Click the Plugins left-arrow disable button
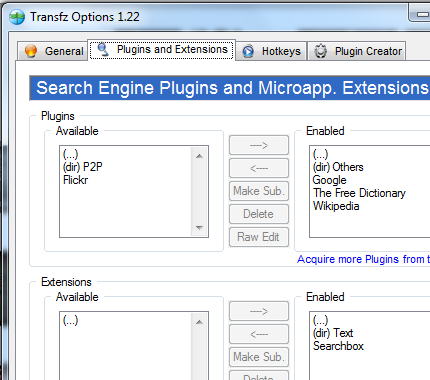 coord(259,168)
